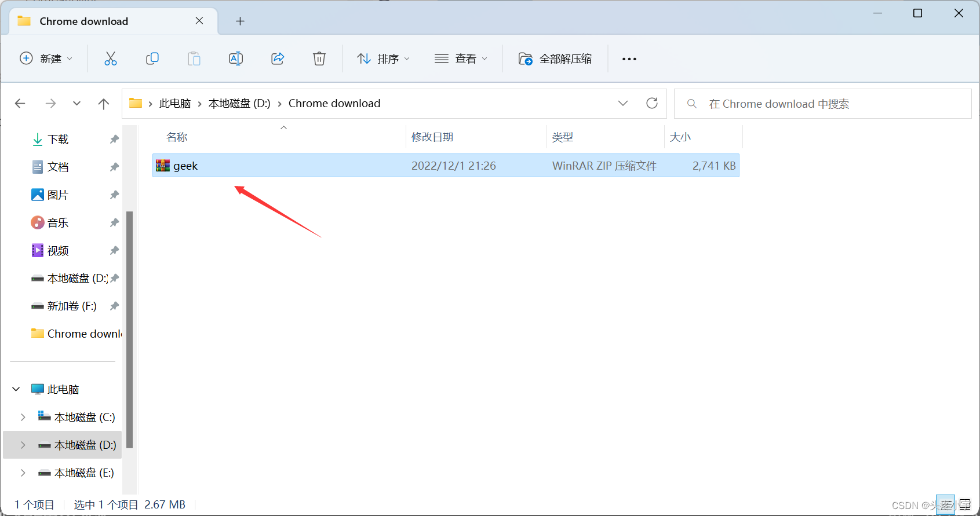The height and width of the screenshot is (516, 980).
Task: Expand 本地磁盘 (E:) tree node
Action: coord(23,473)
